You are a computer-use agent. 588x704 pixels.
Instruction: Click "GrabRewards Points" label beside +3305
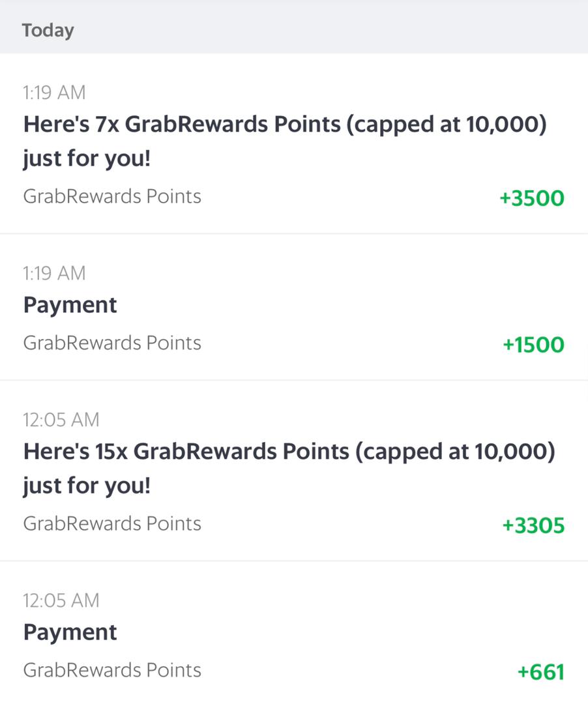pyautogui.click(x=112, y=523)
